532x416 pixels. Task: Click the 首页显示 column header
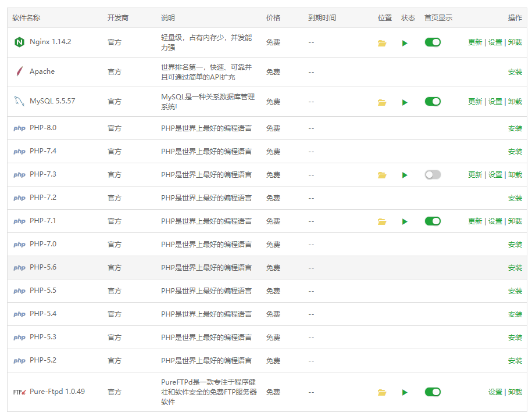(438, 17)
